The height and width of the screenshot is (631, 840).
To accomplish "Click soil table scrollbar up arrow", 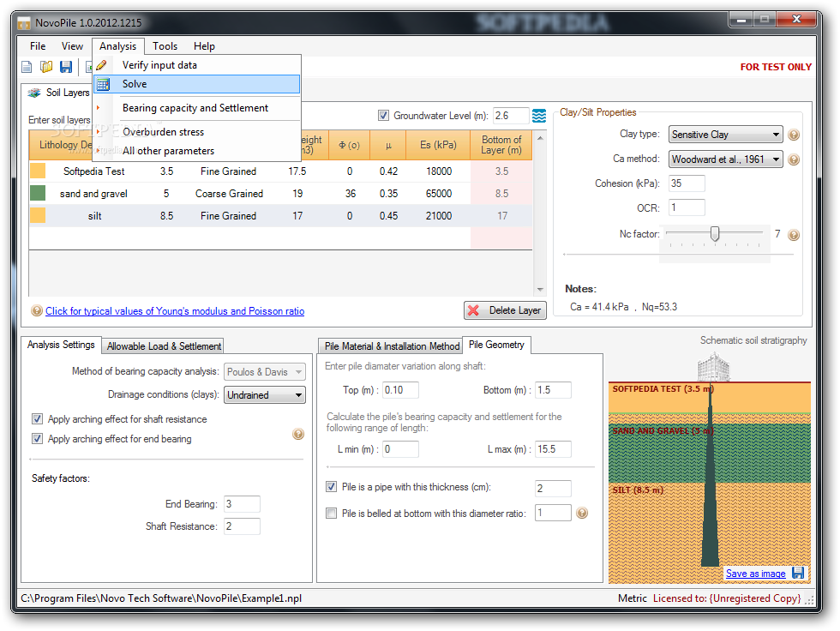I will point(540,138).
